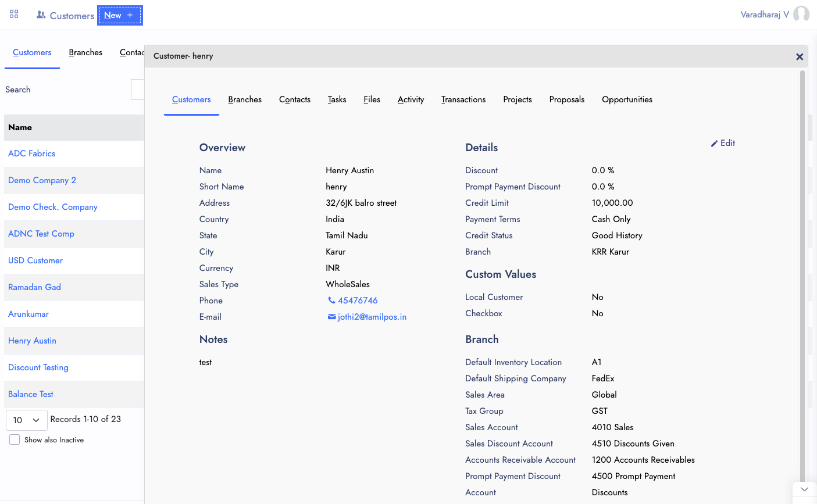Click the Edit pencil icon

714,144
